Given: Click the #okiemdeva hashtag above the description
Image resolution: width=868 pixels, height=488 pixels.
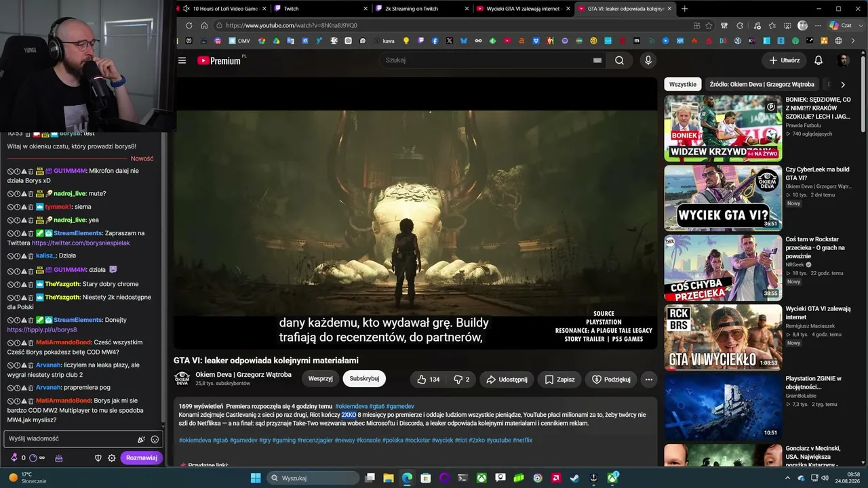Looking at the screenshot, I should coord(351,406).
